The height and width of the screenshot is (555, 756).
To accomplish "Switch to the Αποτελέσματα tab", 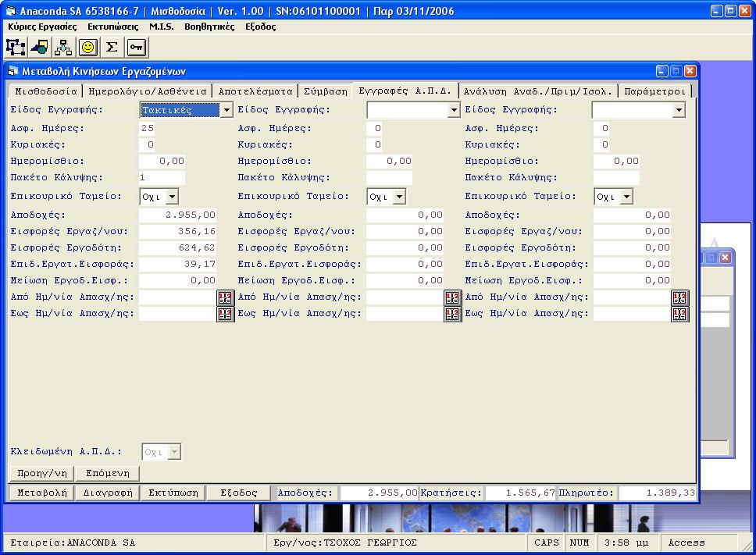I will coord(255,91).
